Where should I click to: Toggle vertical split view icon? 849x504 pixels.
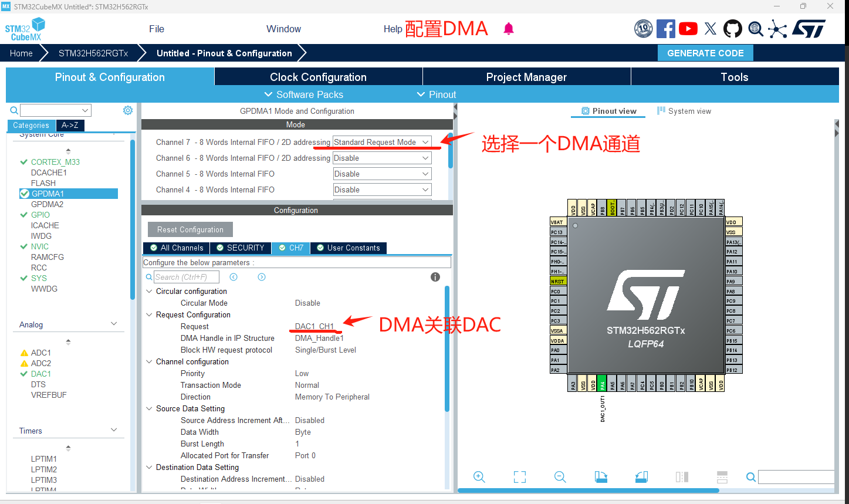(682, 477)
